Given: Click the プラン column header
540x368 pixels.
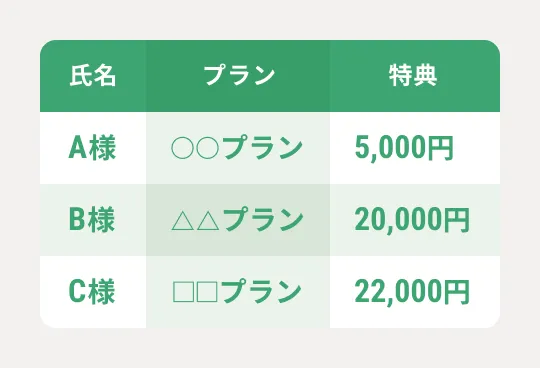Looking at the screenshot, I should click(x=238, y=76).
